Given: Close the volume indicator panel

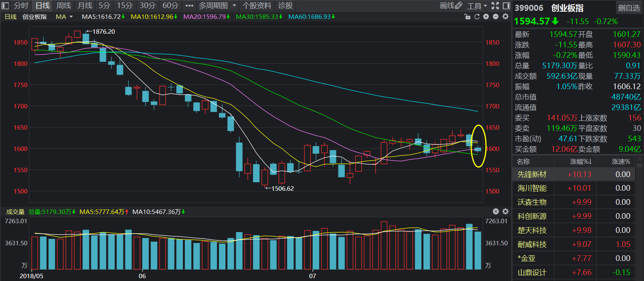Looking at the screenshot, I should click(496, 212).
